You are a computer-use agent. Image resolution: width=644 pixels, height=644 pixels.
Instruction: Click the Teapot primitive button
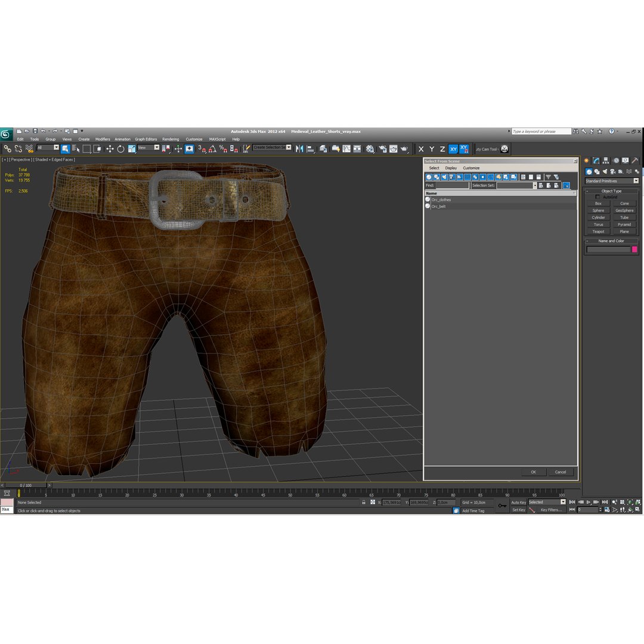coord(598,231)
